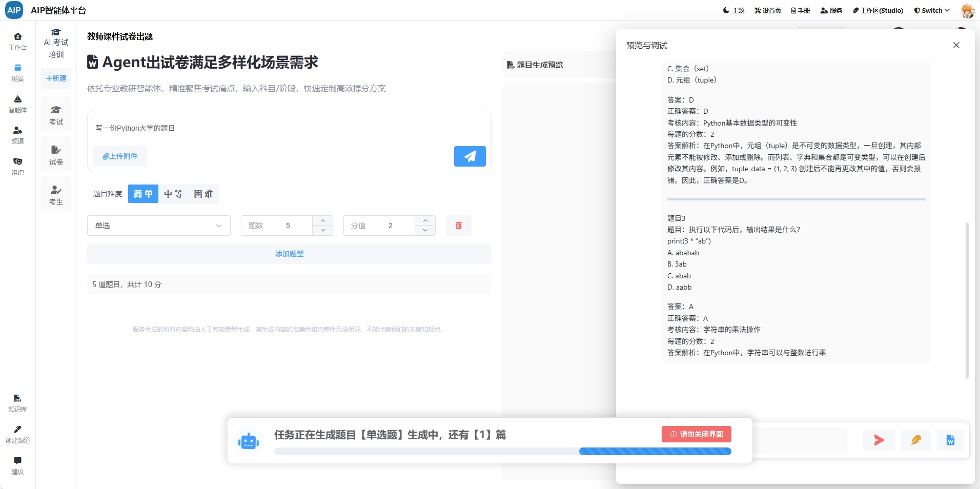
Task: Increase the 题数 count
Action: [322, 220]
